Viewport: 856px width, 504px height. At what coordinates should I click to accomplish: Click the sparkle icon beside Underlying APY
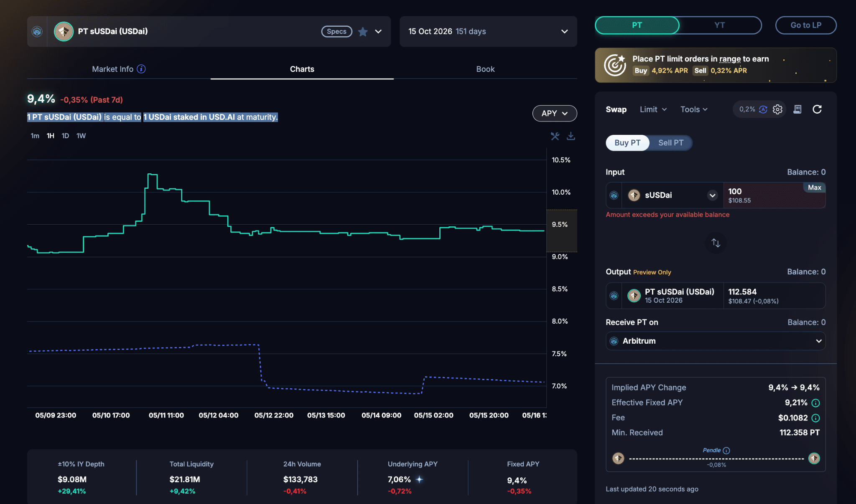(x=419, y=479)
